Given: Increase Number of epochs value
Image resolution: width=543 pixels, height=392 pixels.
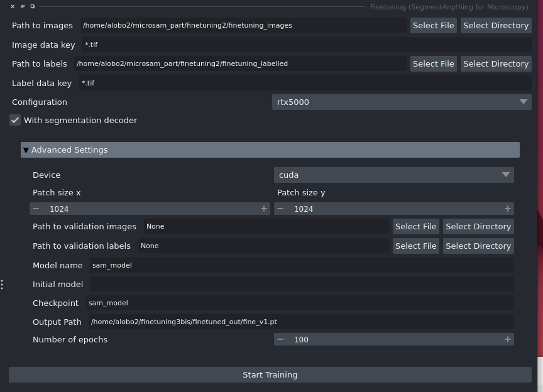Looking at the screenshot, I should pos(508,339).
